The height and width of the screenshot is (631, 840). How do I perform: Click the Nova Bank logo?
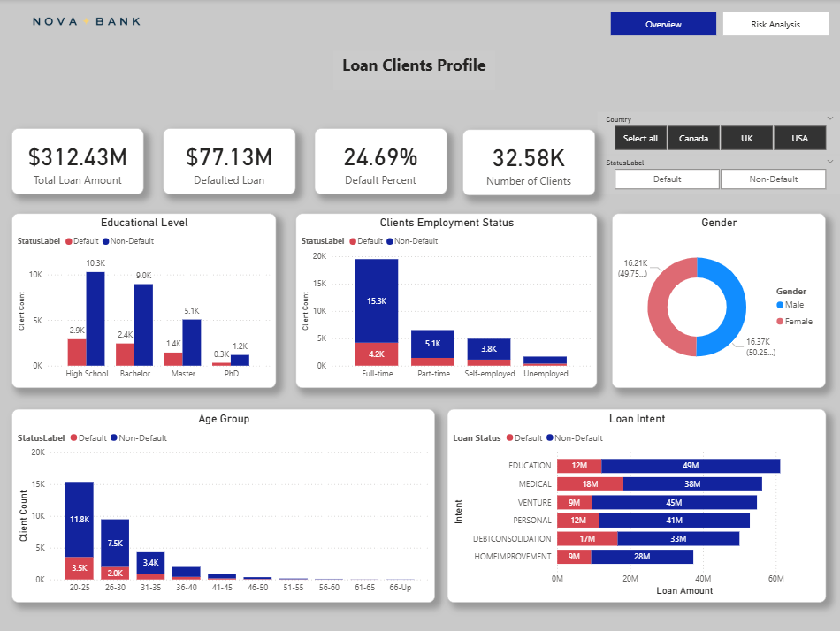pos(86,21)
